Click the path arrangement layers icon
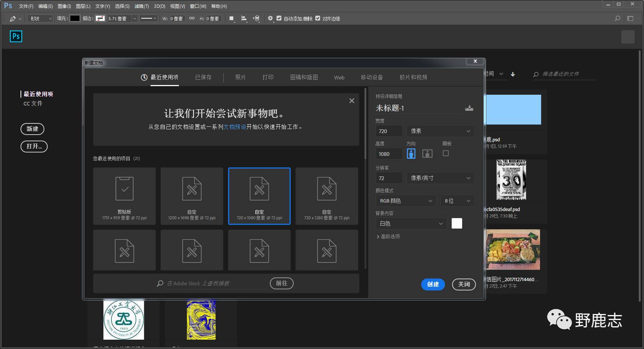 256,18
